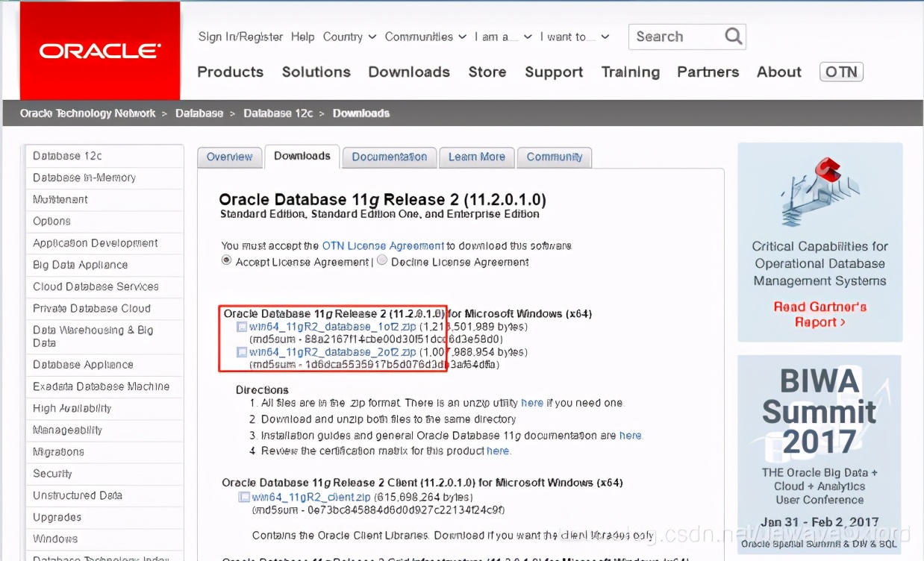Open the 'I am a...' dropdown
The height and width of the screenshot is (561, 924).
503,37
